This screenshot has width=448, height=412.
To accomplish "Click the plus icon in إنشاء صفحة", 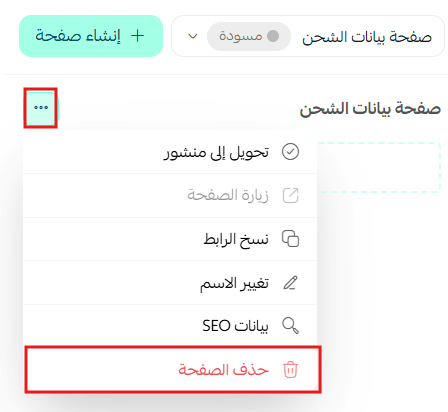I will 137,36.
